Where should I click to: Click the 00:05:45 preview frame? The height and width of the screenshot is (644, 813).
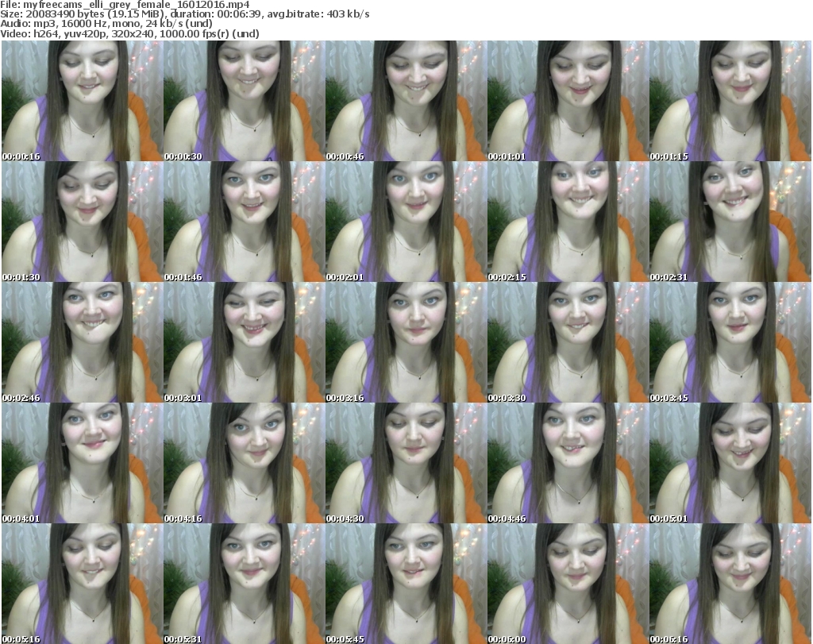coord(406,584)
